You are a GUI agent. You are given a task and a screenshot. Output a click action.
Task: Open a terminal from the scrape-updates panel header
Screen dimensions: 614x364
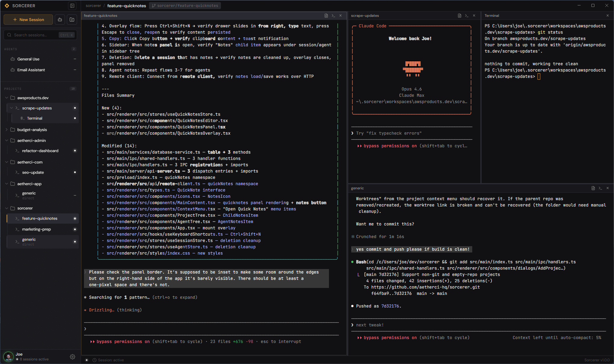467,16
